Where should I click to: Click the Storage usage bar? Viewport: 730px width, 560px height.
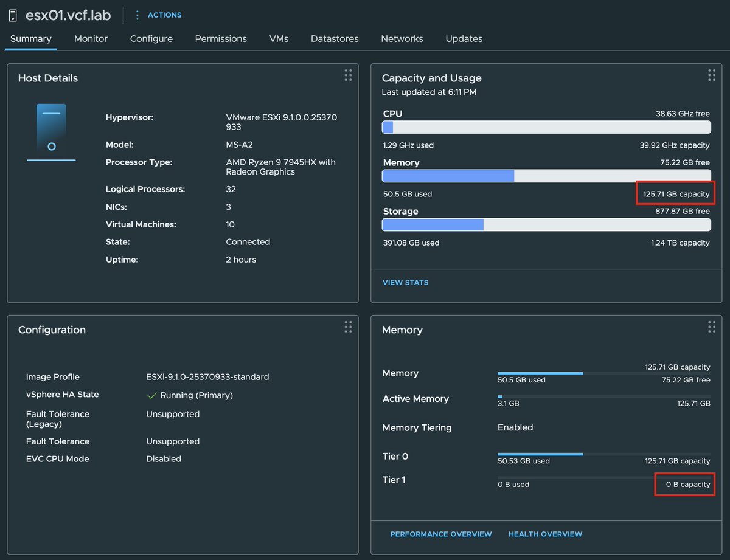(546, 224)
